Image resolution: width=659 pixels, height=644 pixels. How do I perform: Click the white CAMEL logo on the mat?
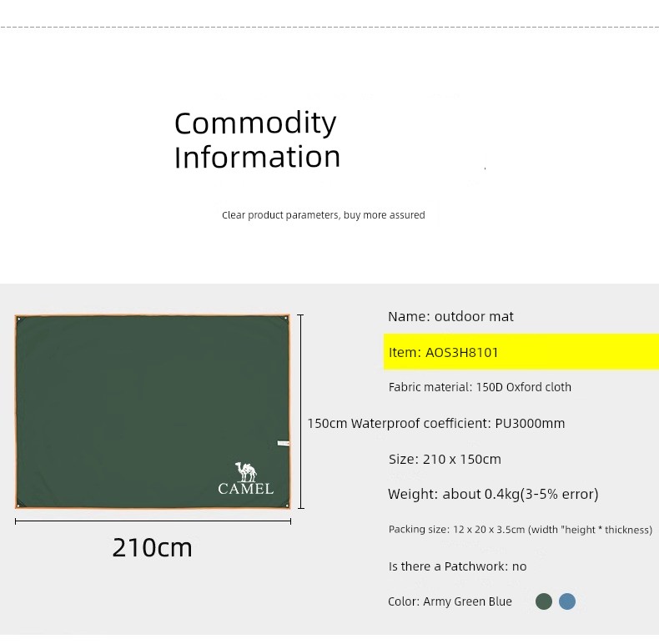pos(245,478)
